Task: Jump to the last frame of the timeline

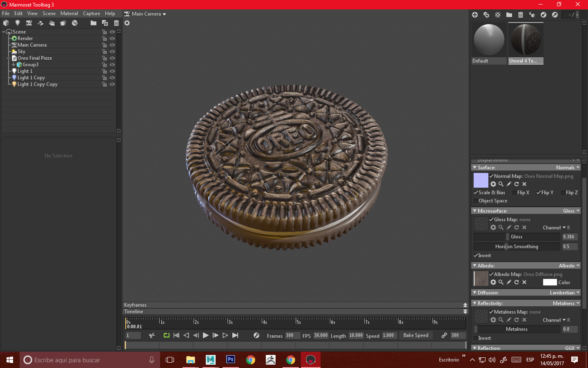Action: (x=235, y=335)
